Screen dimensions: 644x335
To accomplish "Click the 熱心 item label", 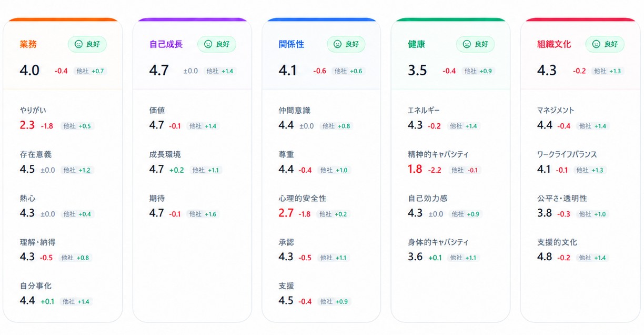I will [28, 198].
